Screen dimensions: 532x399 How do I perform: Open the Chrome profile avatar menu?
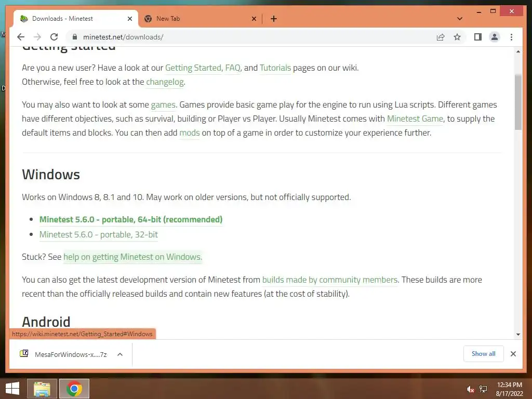click(x=495, y=37)
